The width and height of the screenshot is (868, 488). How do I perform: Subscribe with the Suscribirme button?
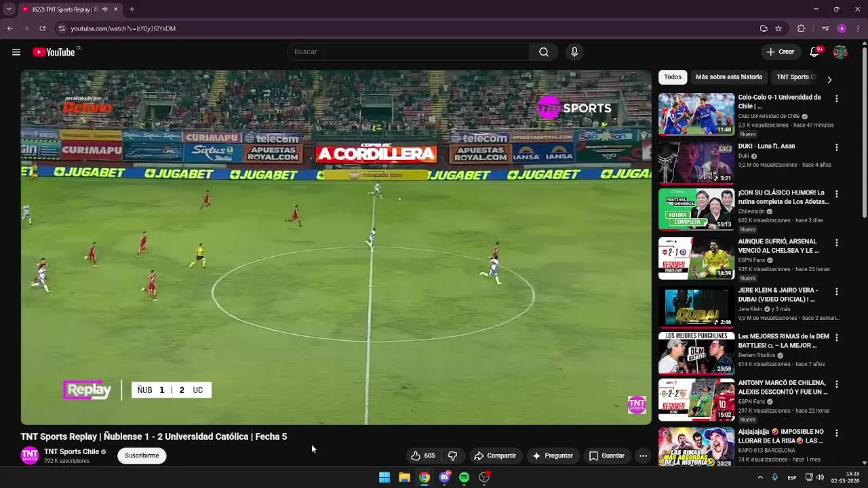(142, 456)
